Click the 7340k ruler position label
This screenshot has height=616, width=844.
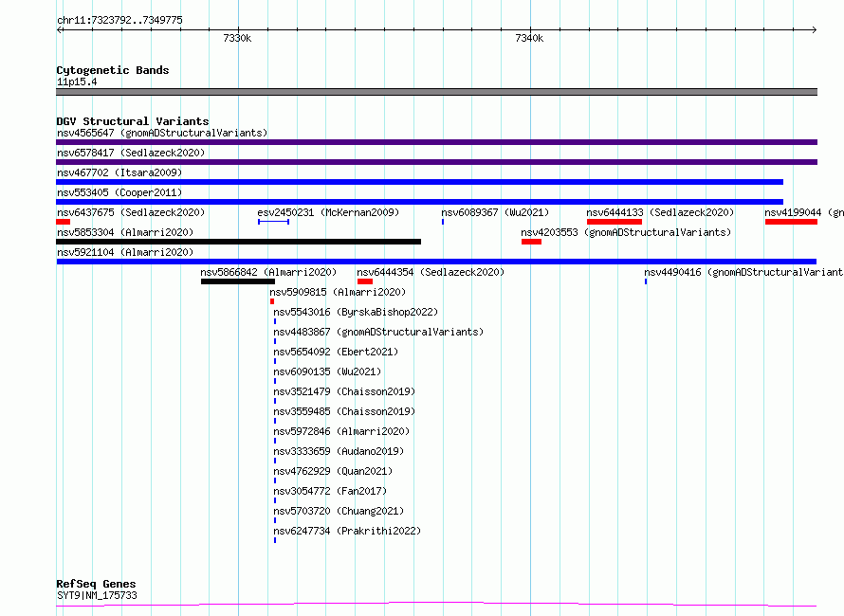click(x=529, y=38)
